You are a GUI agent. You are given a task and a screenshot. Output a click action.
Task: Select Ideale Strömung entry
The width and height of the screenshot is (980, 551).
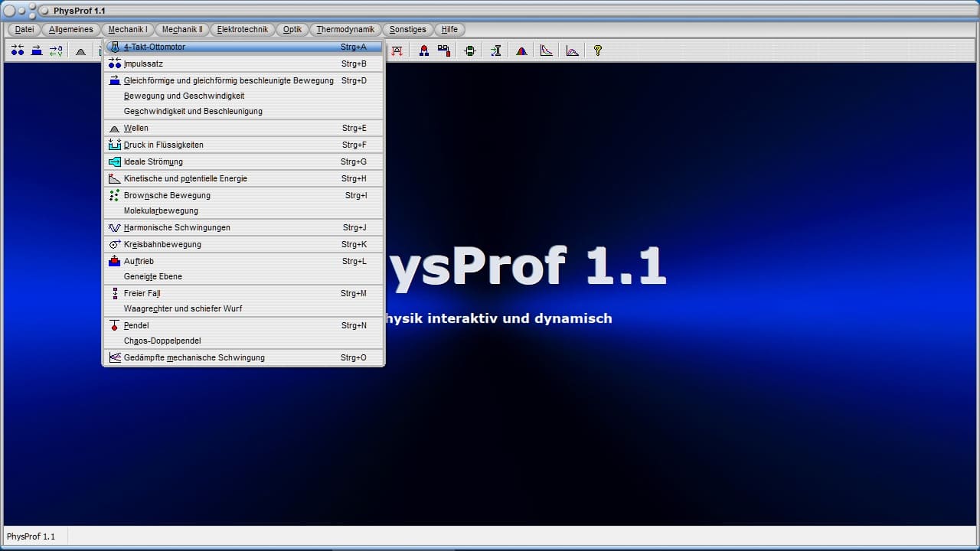coord(243,161)
